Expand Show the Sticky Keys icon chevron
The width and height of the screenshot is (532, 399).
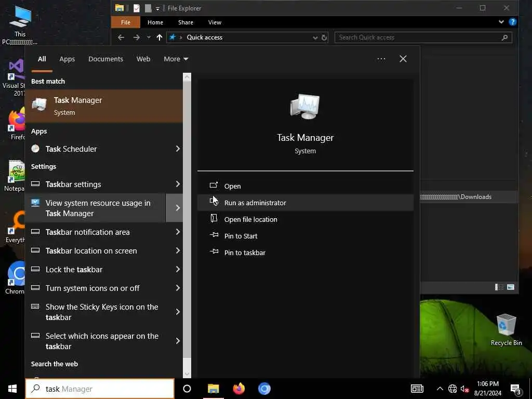(x=178, y=312)
